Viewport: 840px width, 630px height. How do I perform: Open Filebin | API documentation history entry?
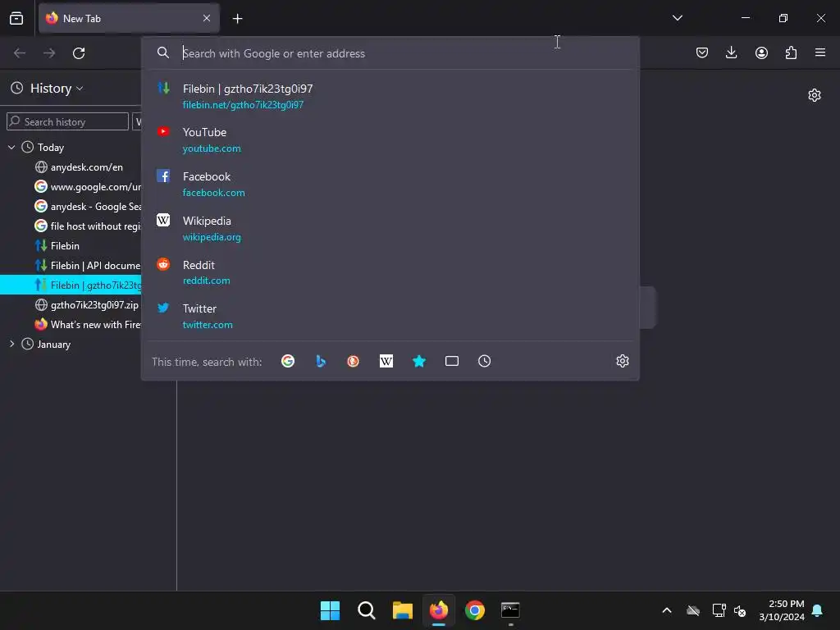[x=87, y=265]
